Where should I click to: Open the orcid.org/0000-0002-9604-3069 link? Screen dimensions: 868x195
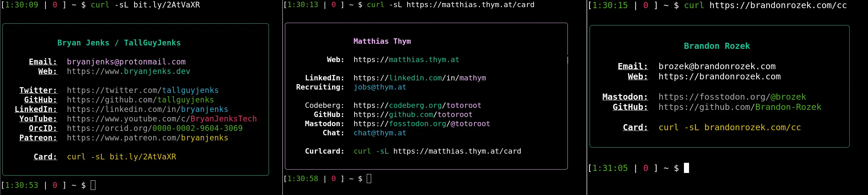click(x=155, y=128)
